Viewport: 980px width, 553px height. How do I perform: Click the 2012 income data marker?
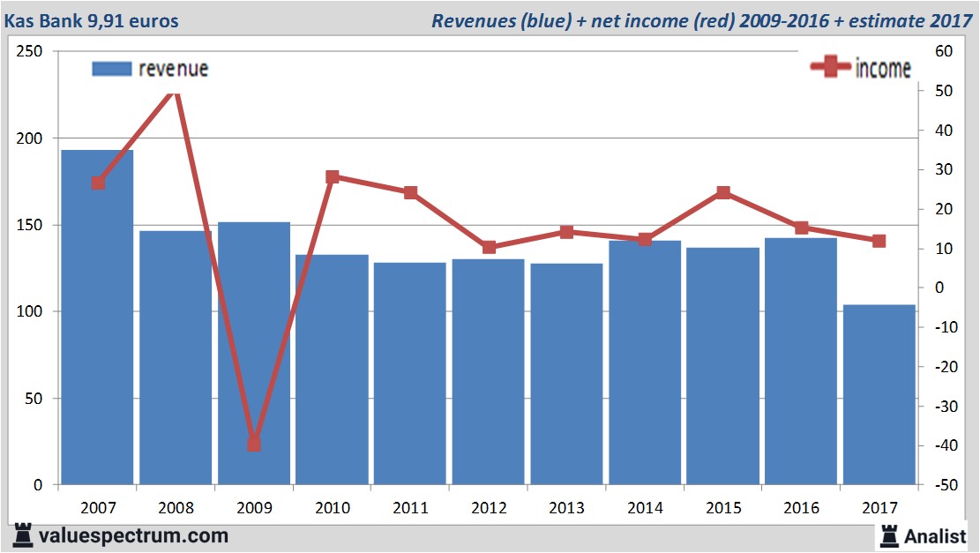[x=489, y=247]
